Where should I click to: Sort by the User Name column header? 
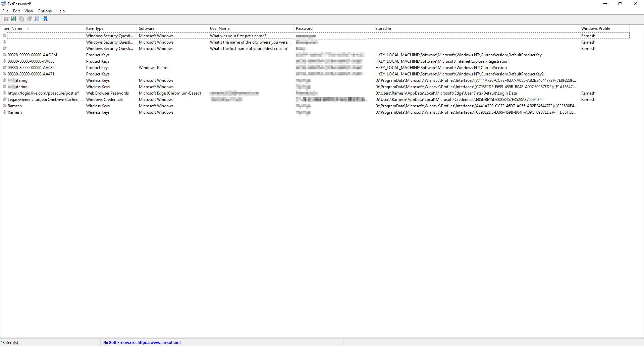(251, 28)
